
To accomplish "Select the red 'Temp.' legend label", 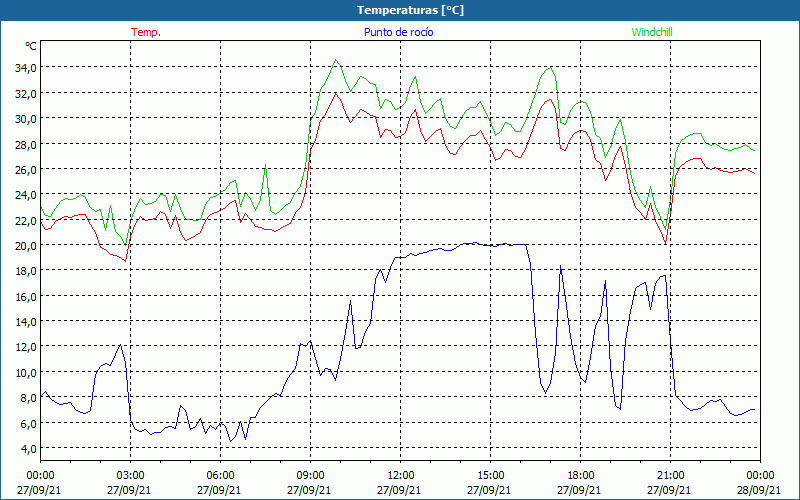I will (x=146, y=32).
